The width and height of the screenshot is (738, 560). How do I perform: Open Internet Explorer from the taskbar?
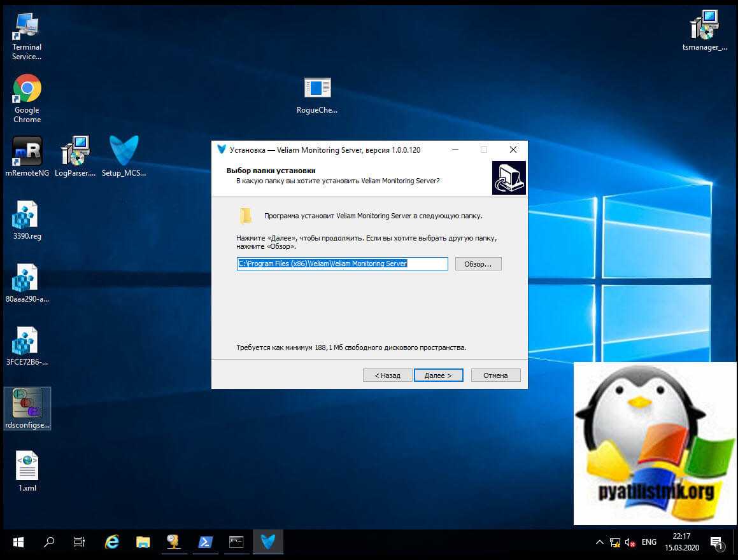coord(112,542)
